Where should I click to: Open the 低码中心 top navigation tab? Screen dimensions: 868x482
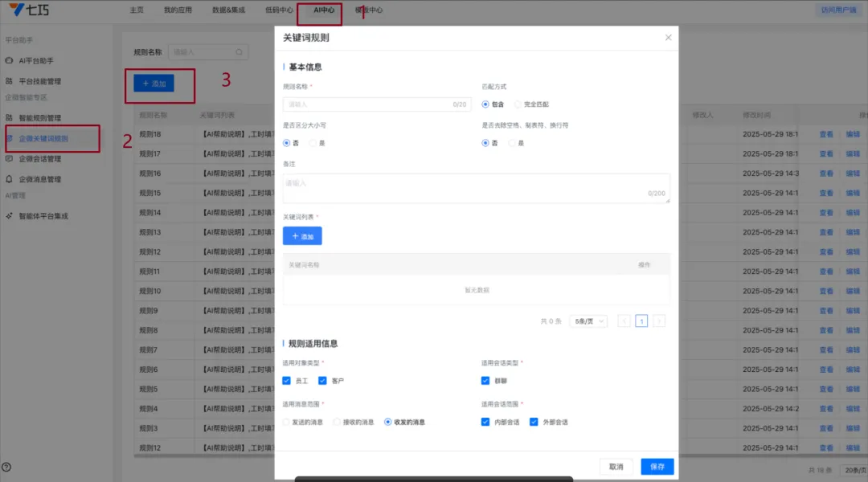[x=278, y=10]
